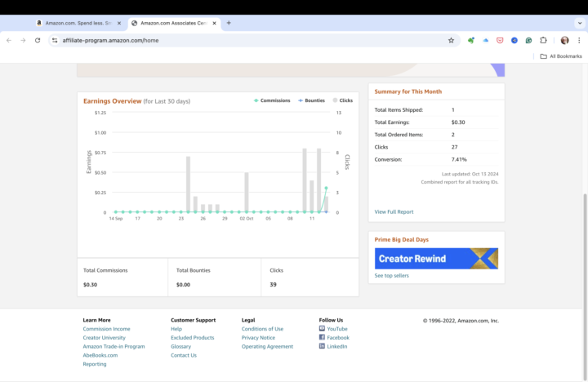Toggle Bounties series in chart legend

(312, 100)
